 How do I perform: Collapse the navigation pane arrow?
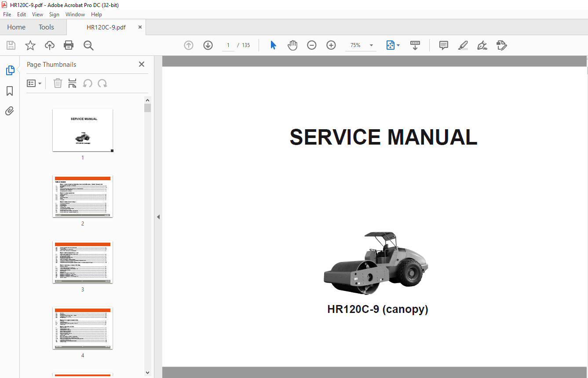pyautogui.click(x=158, y=217)
